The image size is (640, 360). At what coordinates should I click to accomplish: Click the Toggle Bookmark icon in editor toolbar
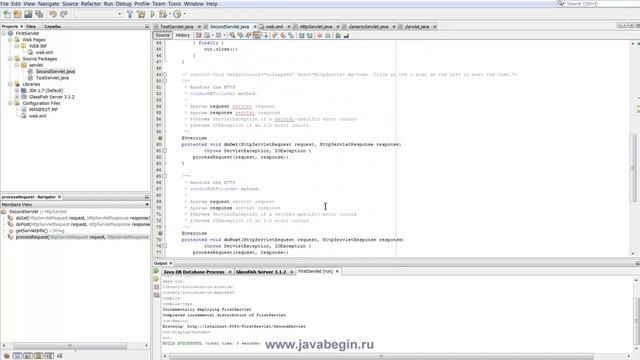(x=291, y=36)
